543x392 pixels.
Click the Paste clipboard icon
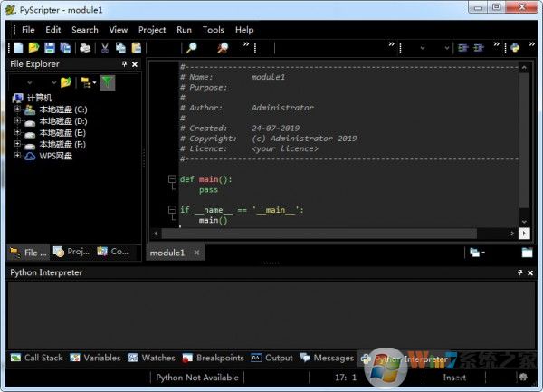136,48
